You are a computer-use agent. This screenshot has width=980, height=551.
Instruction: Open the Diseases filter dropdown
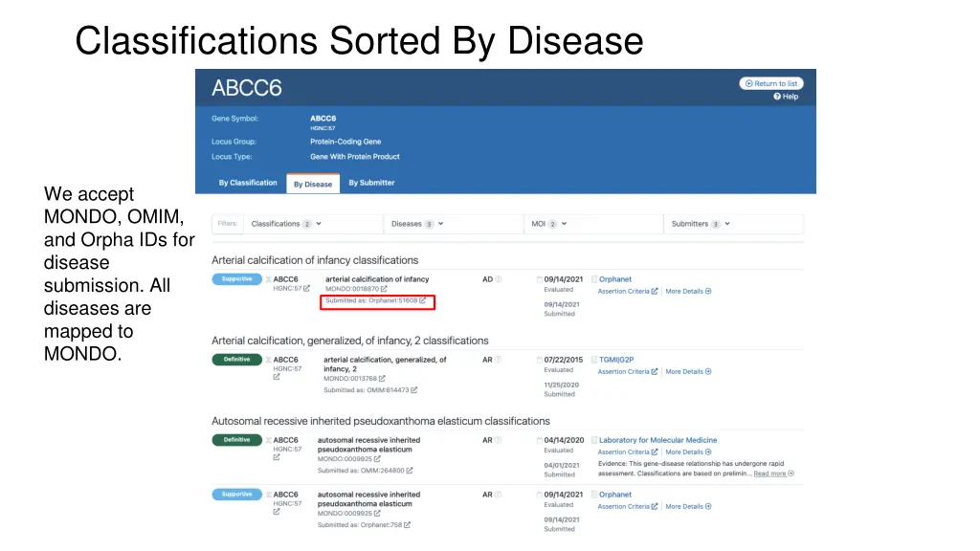point(415,223)
